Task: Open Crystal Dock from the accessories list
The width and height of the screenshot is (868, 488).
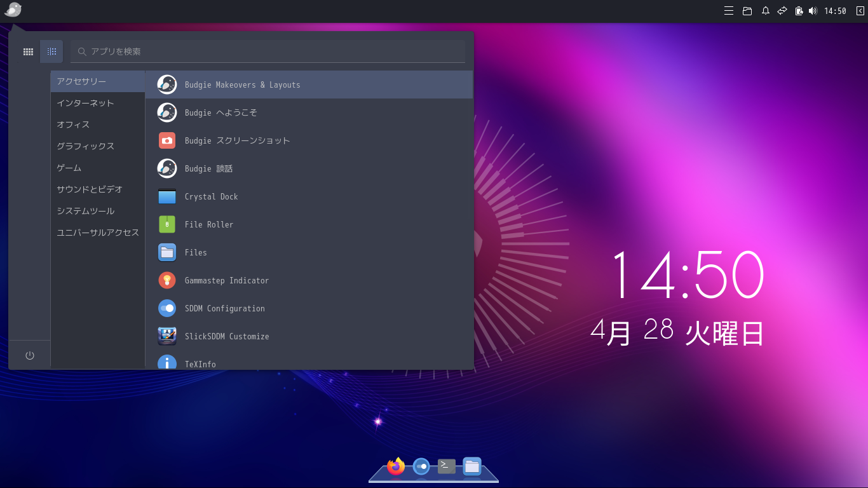Action: 212,196
